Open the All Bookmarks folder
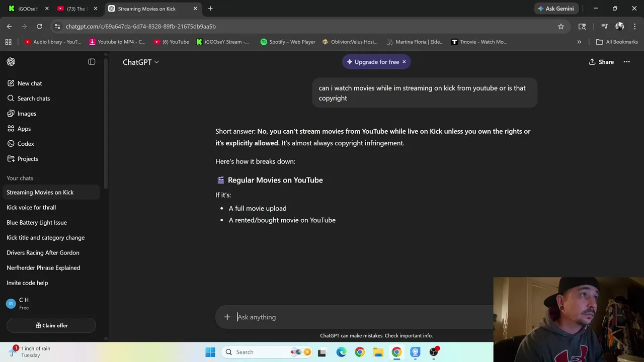Image resolution: width=644 pixels, height=362 pixels. [617, 42]
